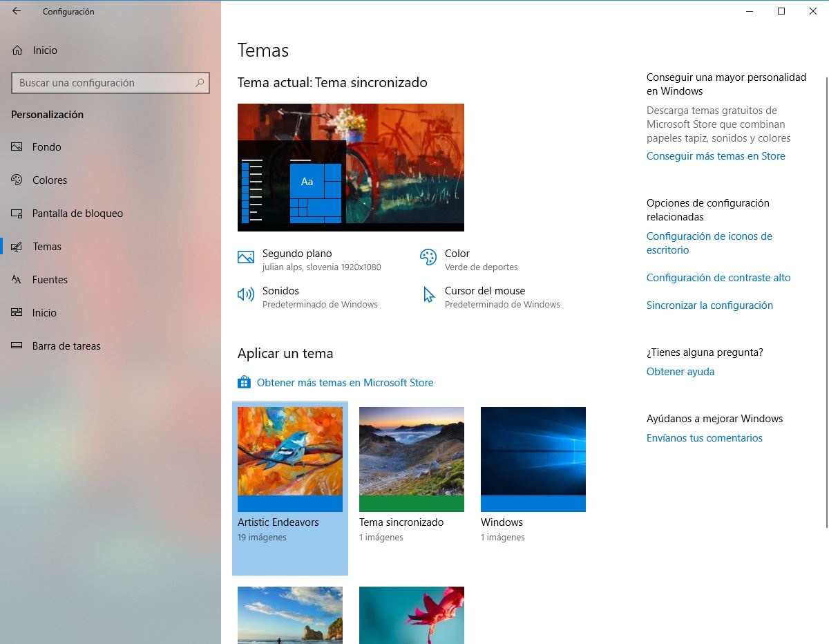Click the search magnifier icon
Image resolution: width=829 pixels, height=644 pixels.
click(x=200, y=83)
